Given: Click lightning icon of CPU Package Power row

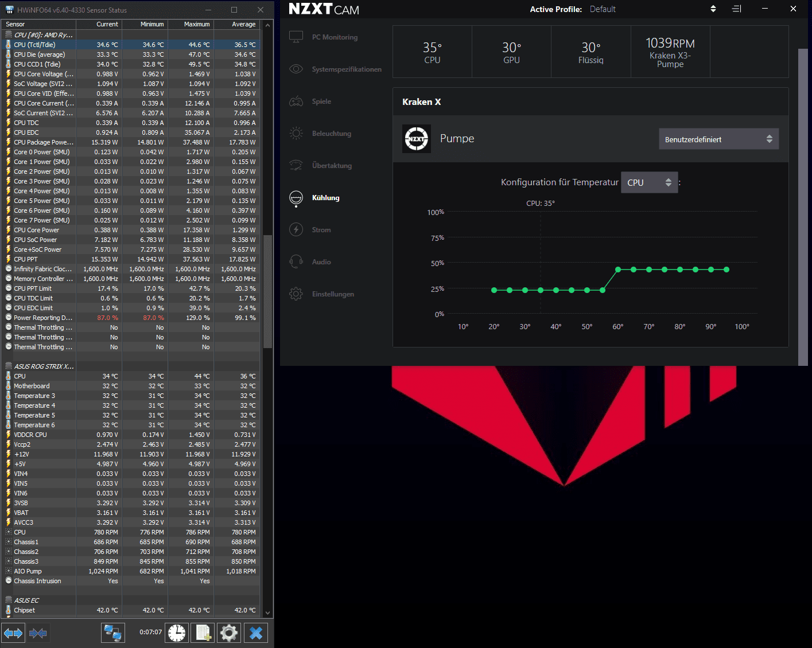Looking at the screenshot, I should click(8, 142).
